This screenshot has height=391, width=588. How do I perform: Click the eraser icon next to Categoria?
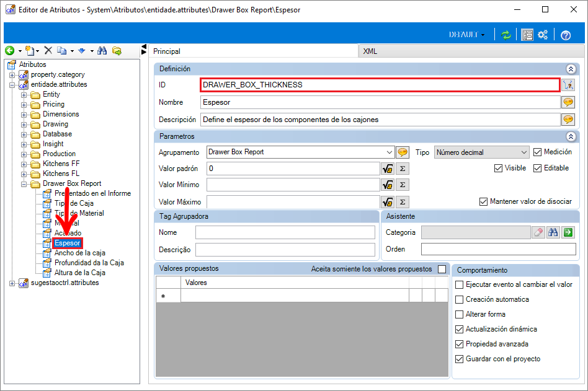click(538, 232)
